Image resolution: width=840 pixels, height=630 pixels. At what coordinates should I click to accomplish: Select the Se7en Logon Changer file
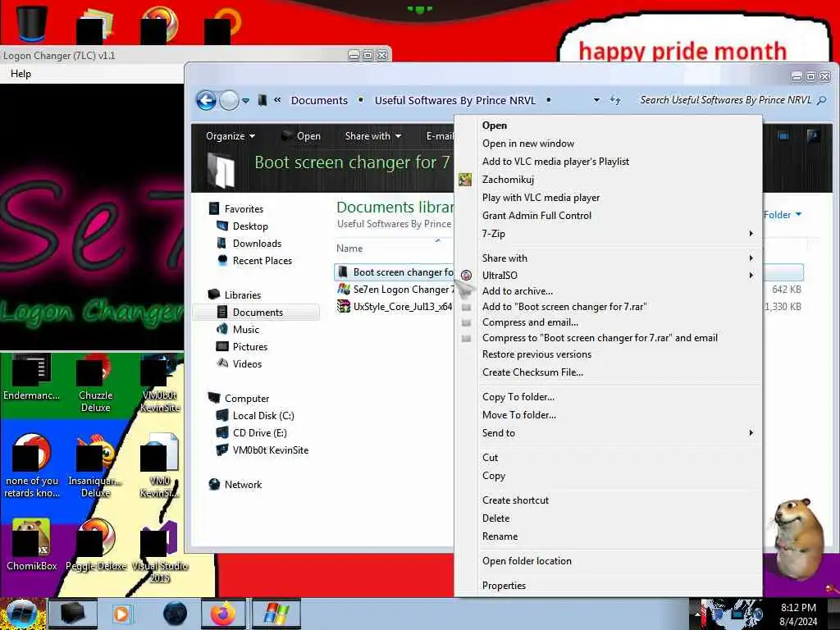[395, 290]
